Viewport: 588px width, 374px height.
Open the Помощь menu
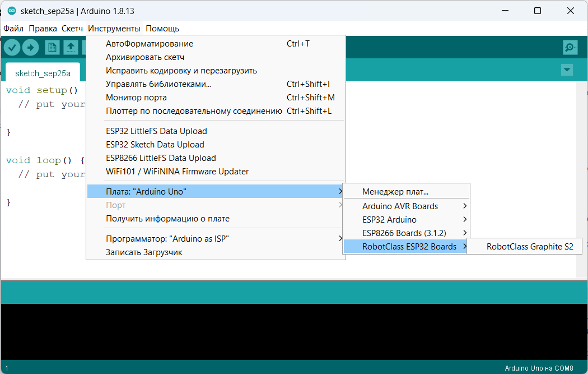pos(162,29)
